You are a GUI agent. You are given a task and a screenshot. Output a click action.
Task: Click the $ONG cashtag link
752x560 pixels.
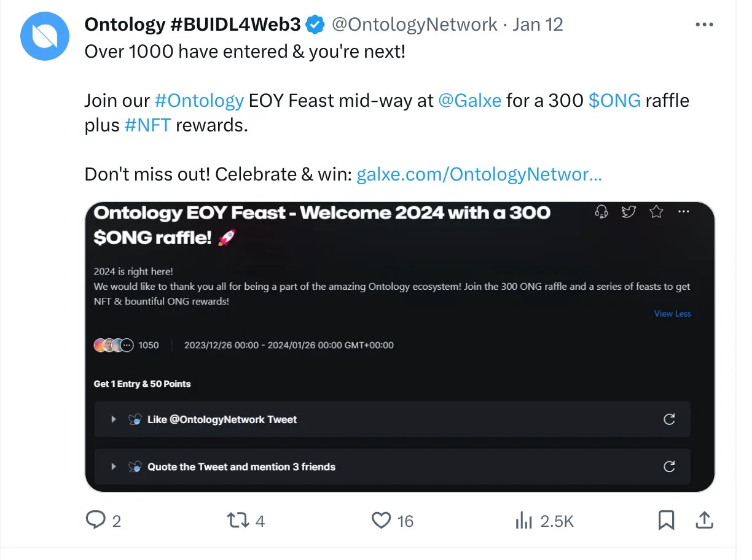coord(614,100)
